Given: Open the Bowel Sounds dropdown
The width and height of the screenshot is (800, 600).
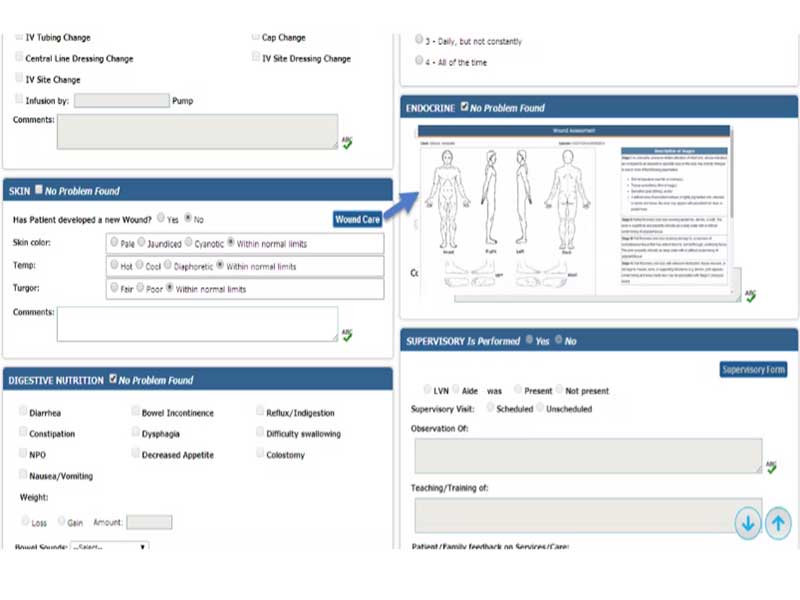Looking at the screenshot, I should point(110,546).
